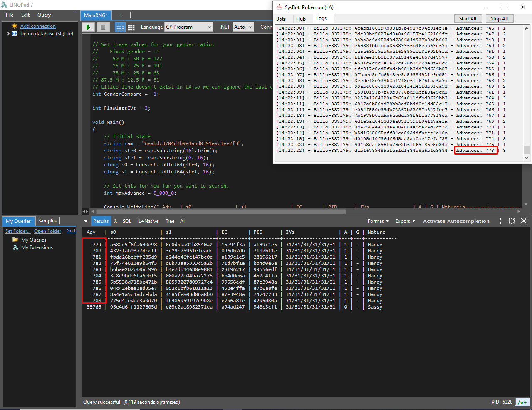Click the /o+ optimization toggle

[522, 402]
